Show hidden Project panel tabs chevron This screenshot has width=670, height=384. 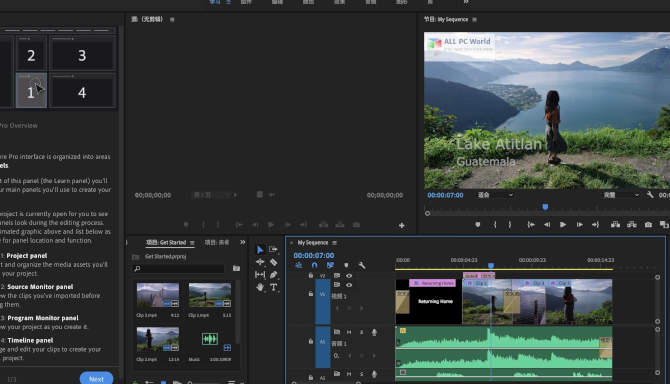pyautogui.click(x=243, y=242)
